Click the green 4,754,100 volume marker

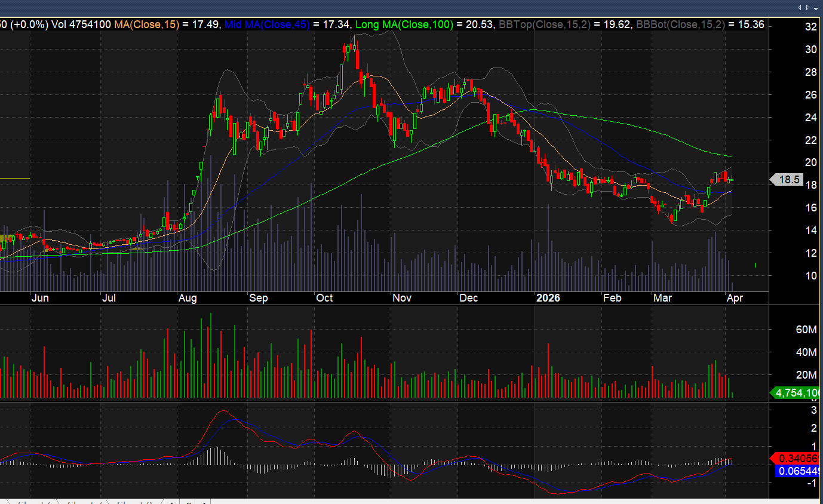click(x=796, y=392)
